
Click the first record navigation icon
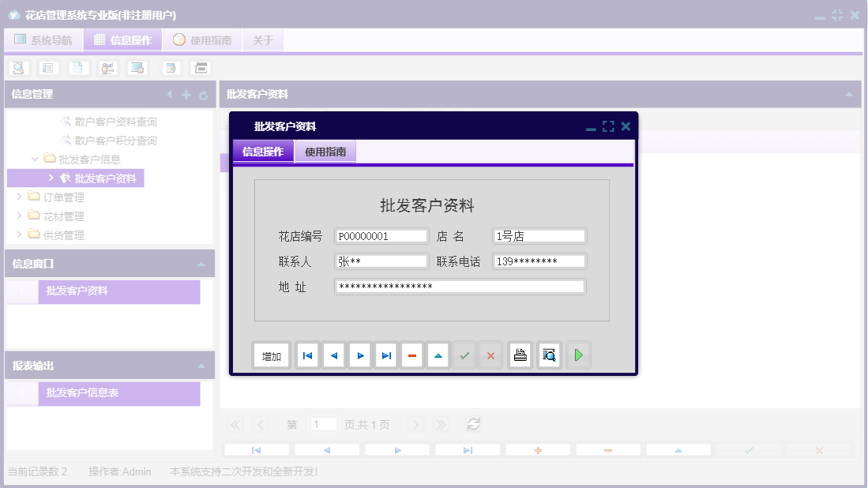[307, 355]
